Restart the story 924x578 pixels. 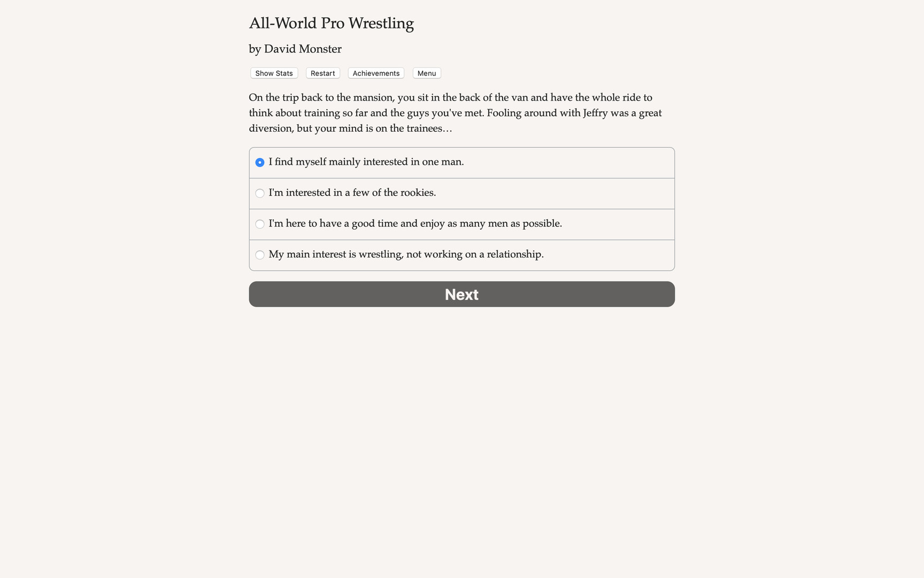322,73
